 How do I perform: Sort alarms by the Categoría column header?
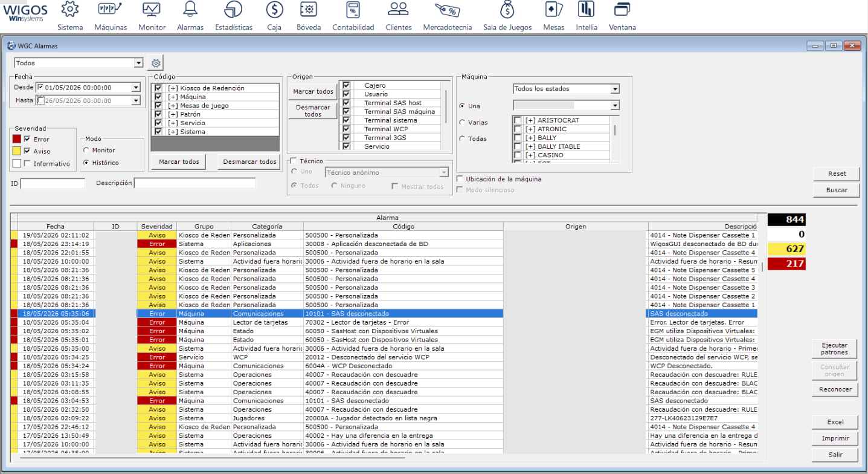(x=267, y=226)
